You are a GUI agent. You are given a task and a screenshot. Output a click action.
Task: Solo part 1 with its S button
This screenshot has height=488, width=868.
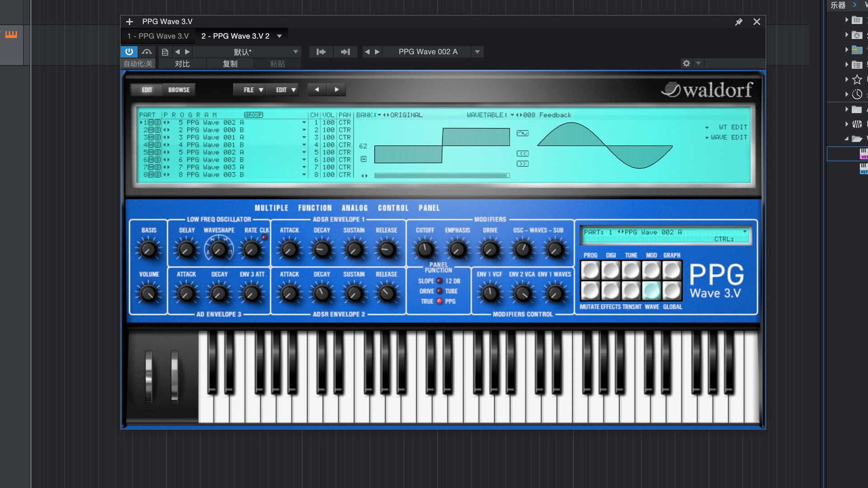157,122
